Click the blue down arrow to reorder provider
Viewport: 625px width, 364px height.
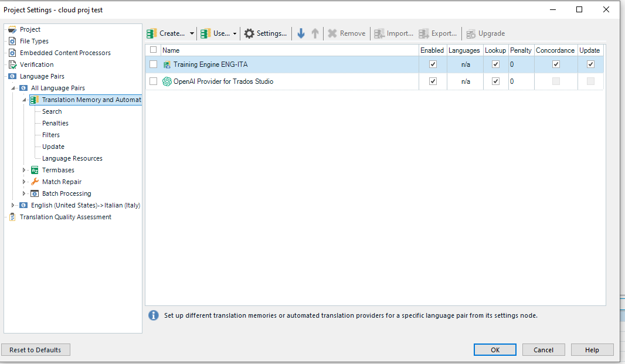(300, 33)
